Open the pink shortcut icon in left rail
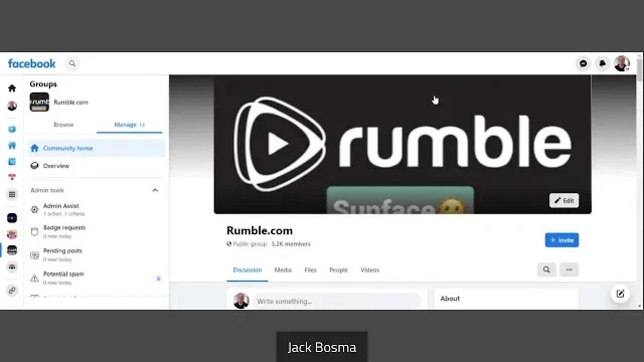Screen dimensions: 644x362 tap(12, 177)
